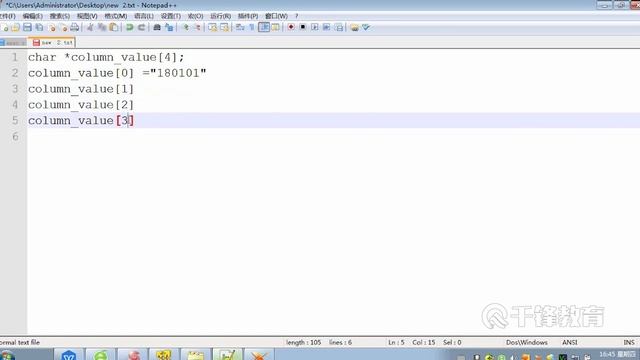Stop macro recording with the black square

pyautogui.click(x=302, y=27)
